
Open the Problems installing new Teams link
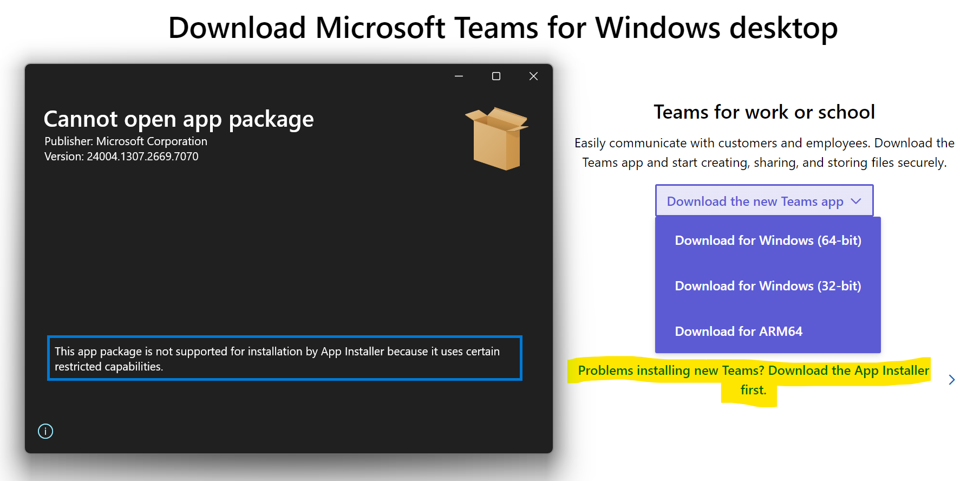[x=753, y=371]
